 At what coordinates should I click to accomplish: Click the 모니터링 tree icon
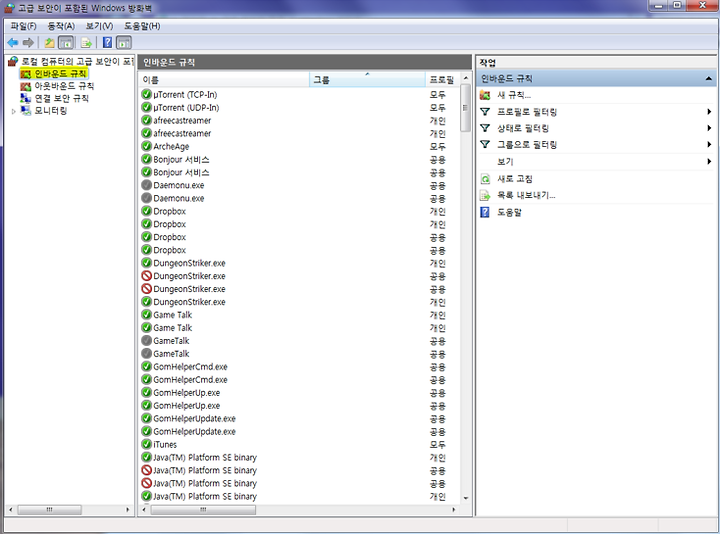tap(26, 111)
